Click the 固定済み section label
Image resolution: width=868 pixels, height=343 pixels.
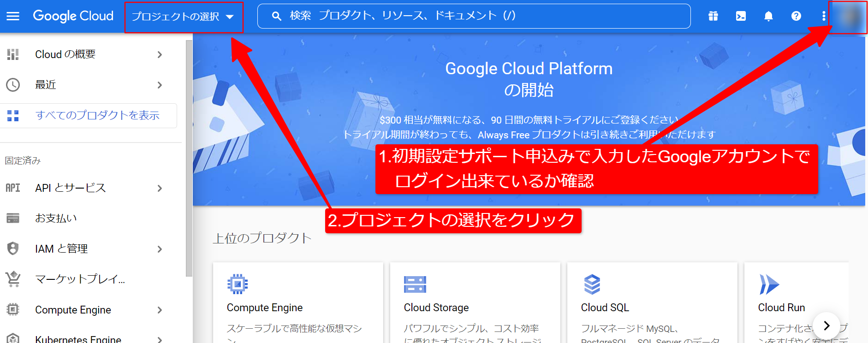click(x=23, y=160)
